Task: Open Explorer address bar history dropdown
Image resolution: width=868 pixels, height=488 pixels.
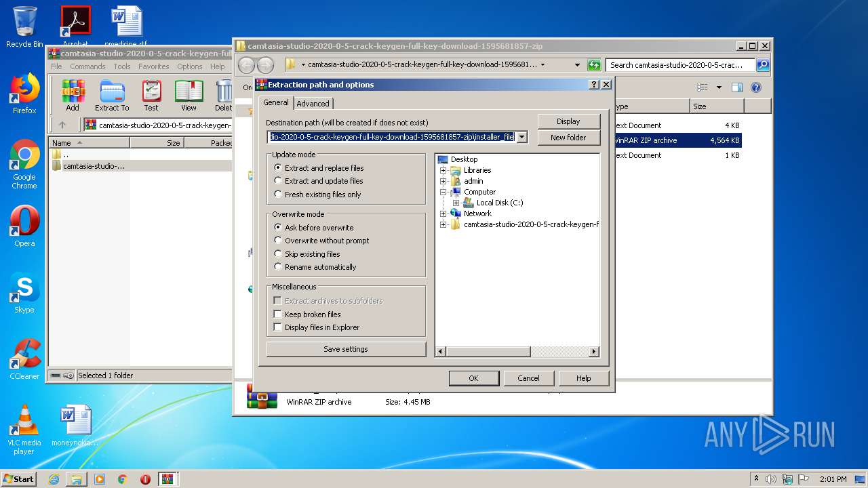Action: point(577,65)
